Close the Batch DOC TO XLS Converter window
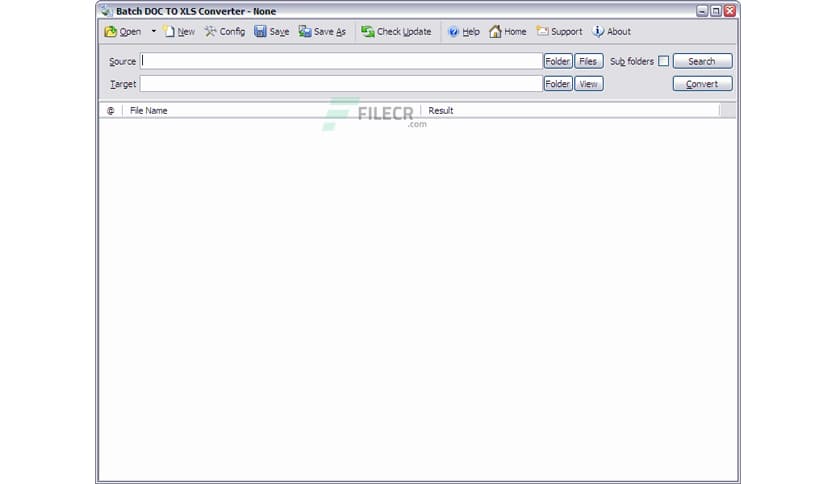 pyautogui.click(x=729, y=11)
